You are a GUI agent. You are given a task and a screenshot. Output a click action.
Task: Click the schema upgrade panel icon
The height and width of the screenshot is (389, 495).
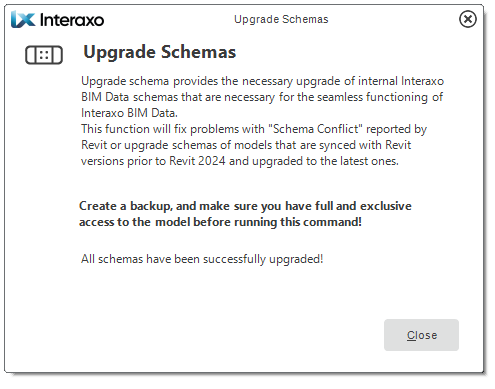coord(44,55)
